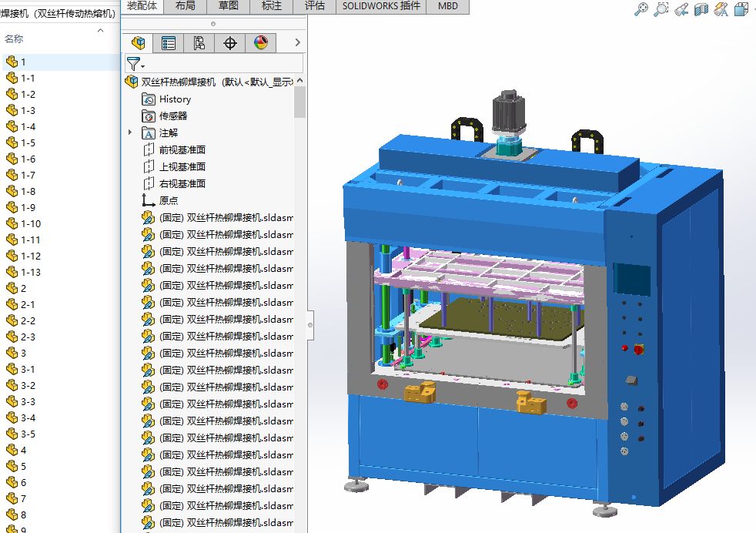Screen dimensions: 756x533
Task: Expand the 注解 annotations folder
Action: (130, 132)
